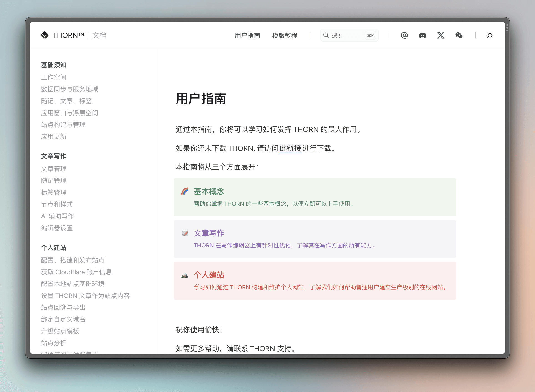Screen dimensions: 535x392
Task: Click the 用户指南 page heading
Action: 201,99
